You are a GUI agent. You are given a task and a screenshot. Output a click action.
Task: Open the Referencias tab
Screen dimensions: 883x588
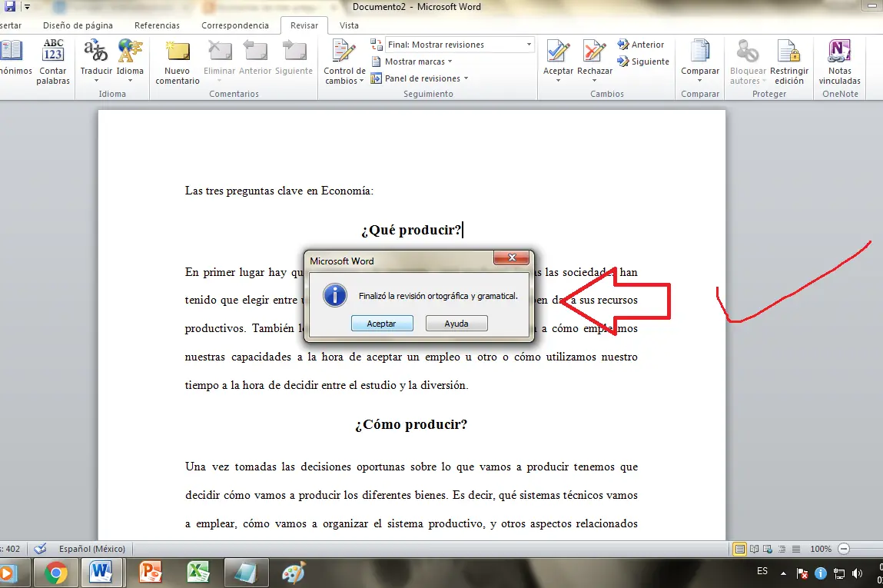point(157,25)
